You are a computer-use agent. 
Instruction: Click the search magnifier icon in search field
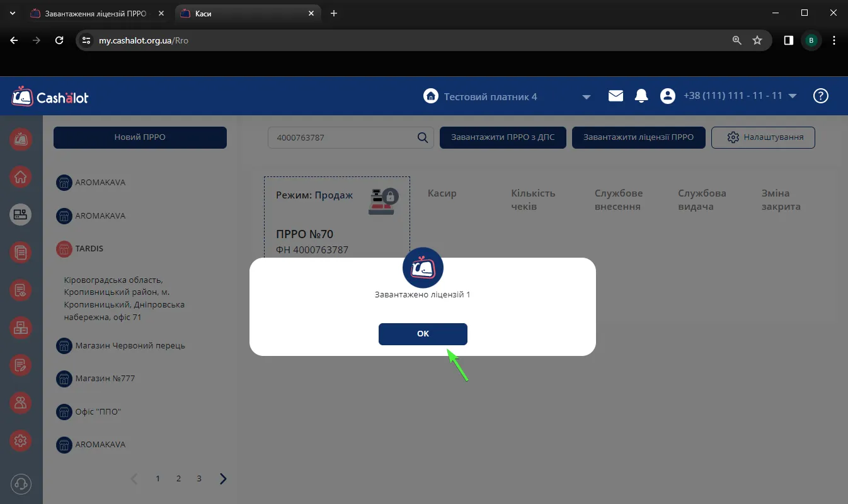click(423, 137)
